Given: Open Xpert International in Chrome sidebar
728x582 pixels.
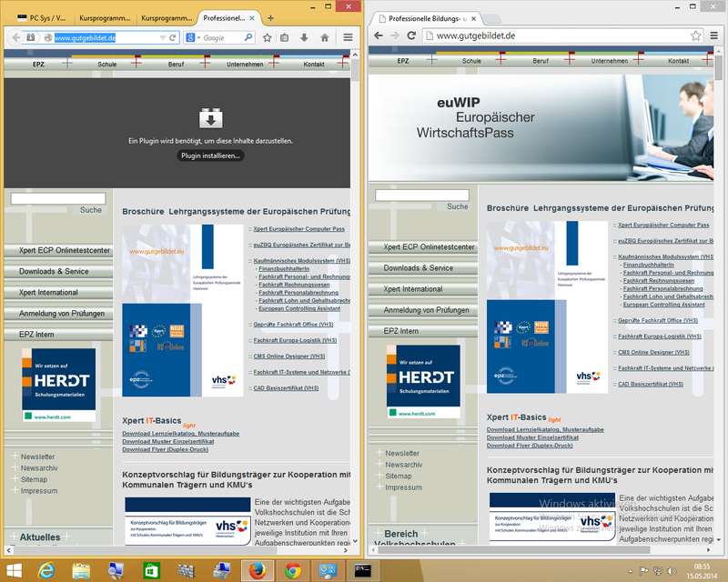Looking at the screenshot, I should pos(423,288).
